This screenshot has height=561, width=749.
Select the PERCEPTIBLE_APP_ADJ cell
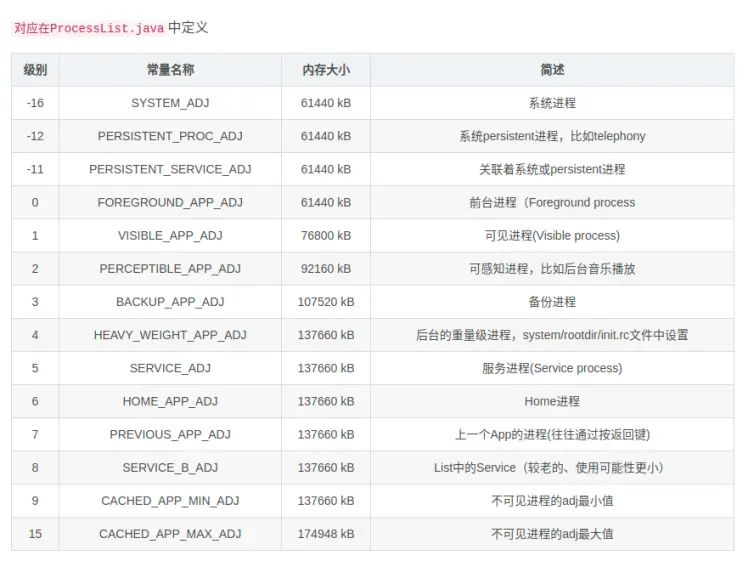point(170,269)
